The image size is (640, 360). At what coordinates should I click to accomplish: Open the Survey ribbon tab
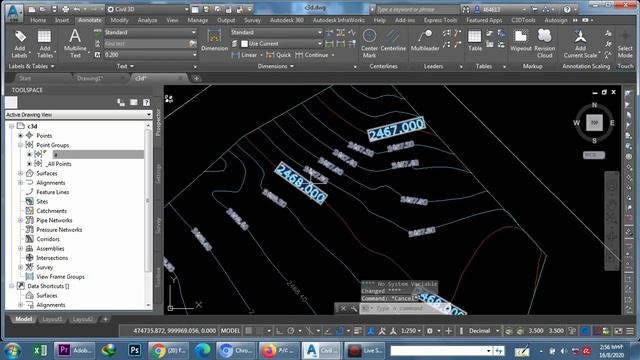[x=252, y=20]
